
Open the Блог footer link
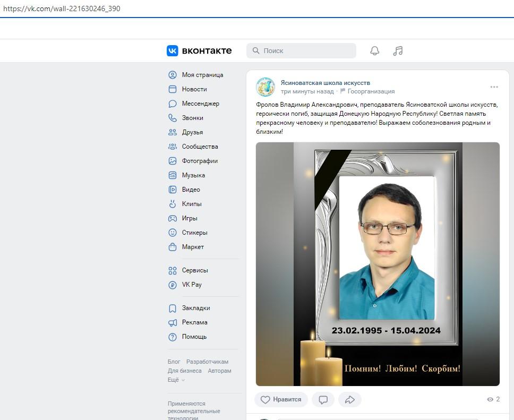174,362
